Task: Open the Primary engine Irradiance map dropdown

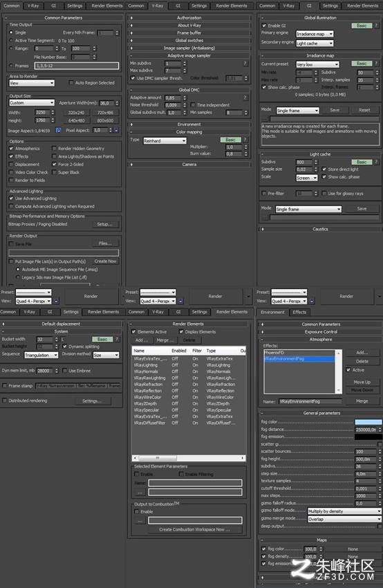Action: coord(315,34)
